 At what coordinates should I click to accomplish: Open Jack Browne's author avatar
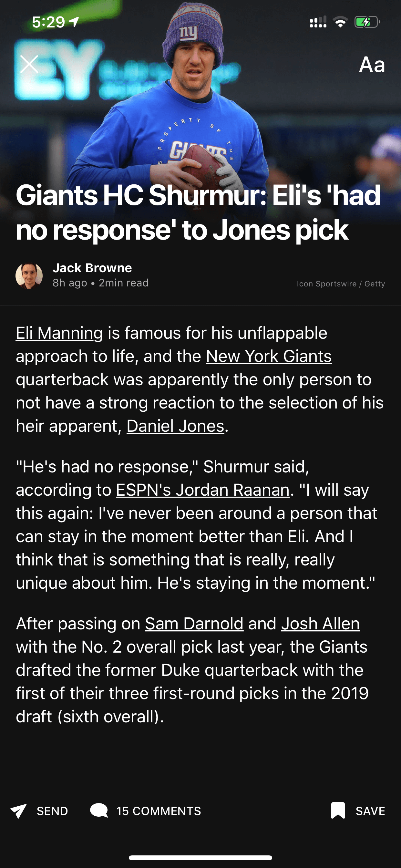(29, 276)
